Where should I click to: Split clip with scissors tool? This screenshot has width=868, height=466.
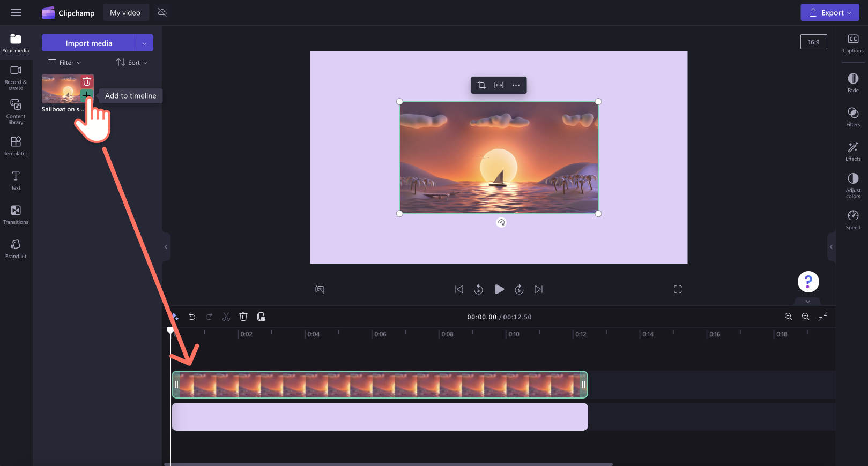coord(226,317)
